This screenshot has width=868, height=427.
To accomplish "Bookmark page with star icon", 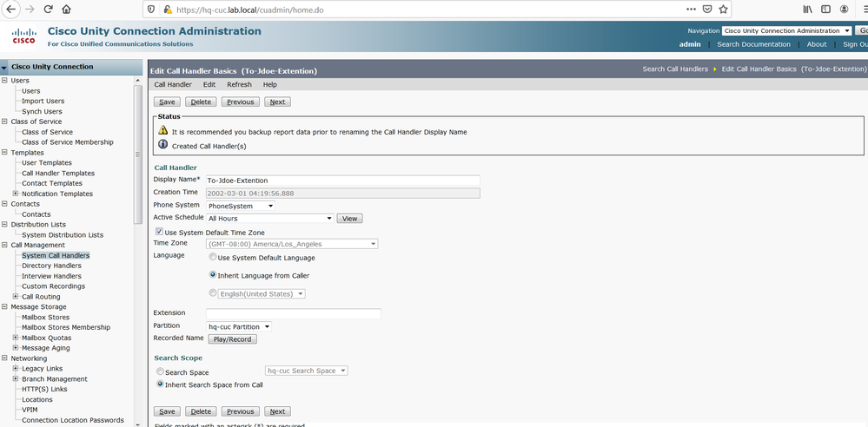I will click(x=723, y=10).
